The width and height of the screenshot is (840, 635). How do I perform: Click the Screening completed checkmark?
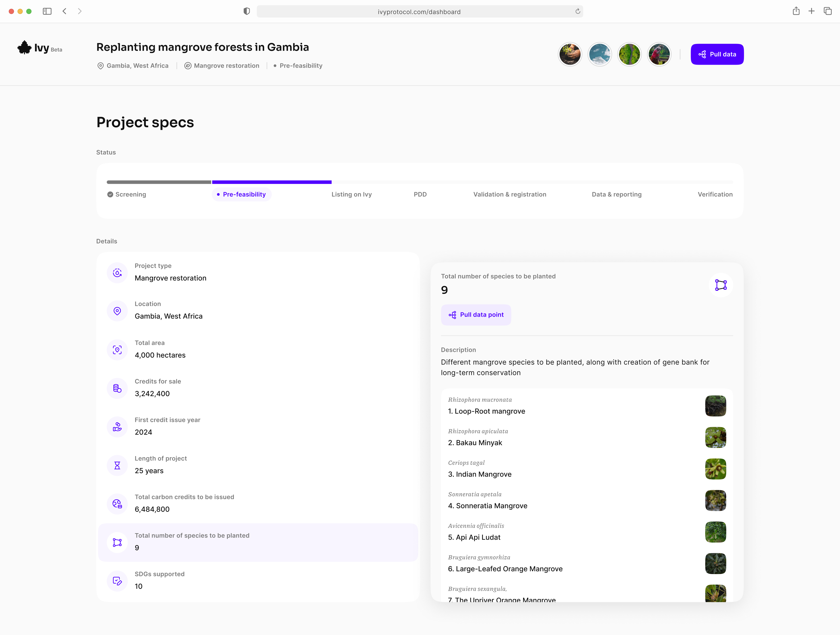tap(110, 194)
